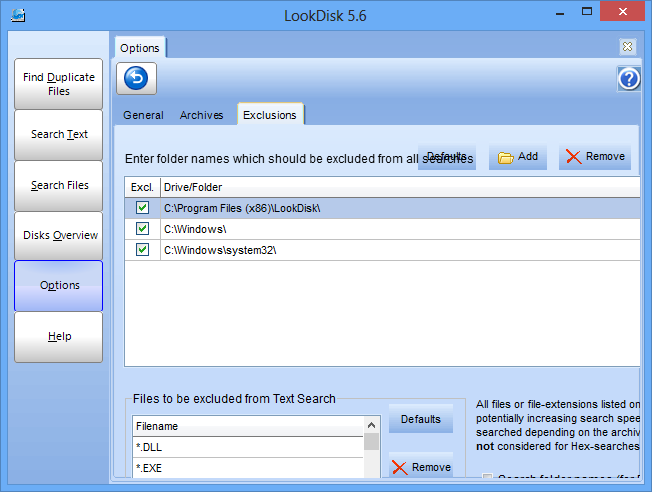Open the Search Text section
The image size is (652, 492).
(x=59, y=135)
